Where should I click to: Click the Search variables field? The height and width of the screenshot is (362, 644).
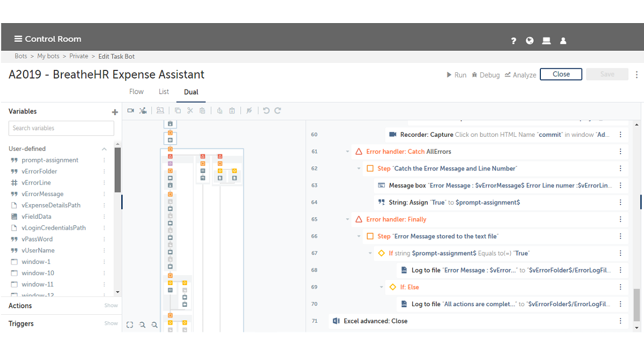[61, 128]
